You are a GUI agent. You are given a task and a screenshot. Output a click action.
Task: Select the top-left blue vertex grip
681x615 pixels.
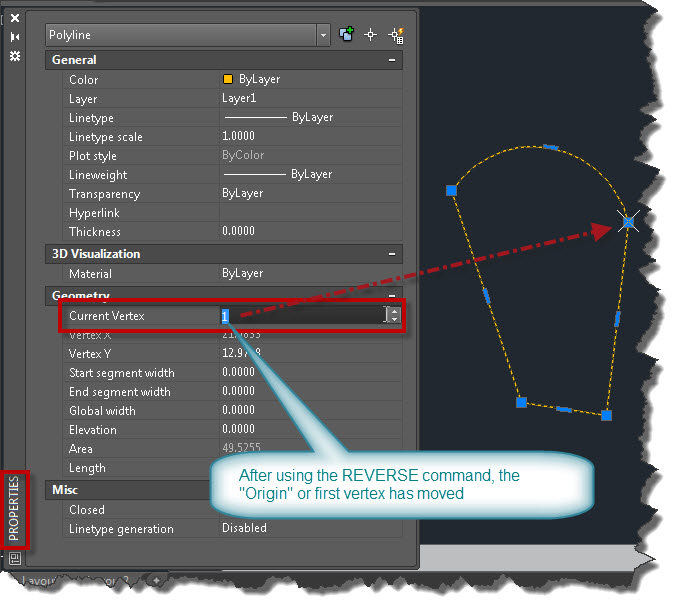(x=451, y=190)
